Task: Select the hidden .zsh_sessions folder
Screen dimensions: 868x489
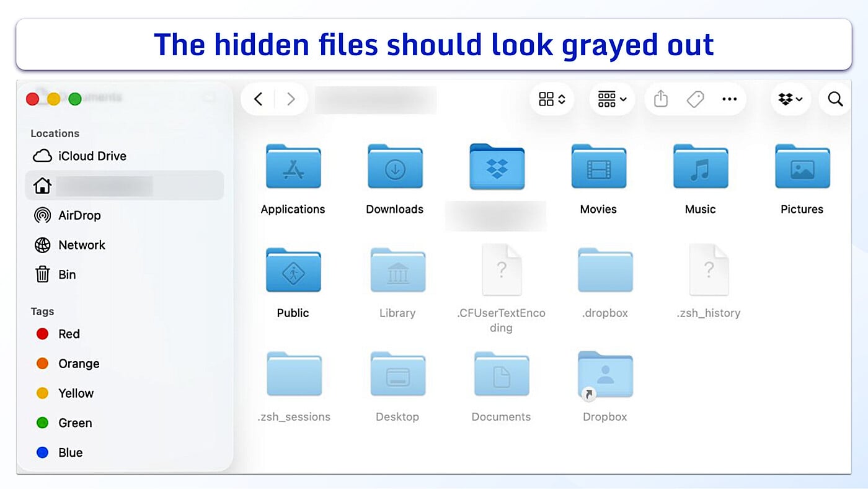Action: click(x=294, y=374)
